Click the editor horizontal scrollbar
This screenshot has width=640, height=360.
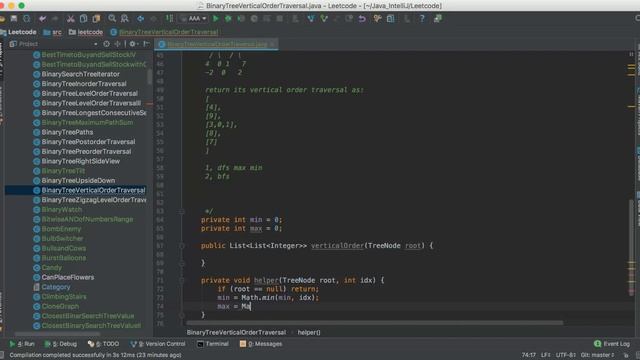(x=375, y=323)
